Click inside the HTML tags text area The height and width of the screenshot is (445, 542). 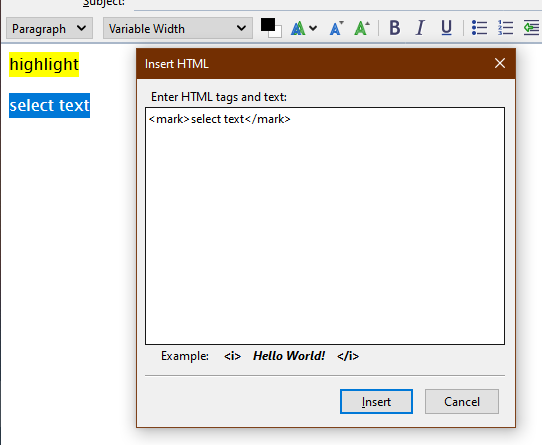tap(325, 226)
